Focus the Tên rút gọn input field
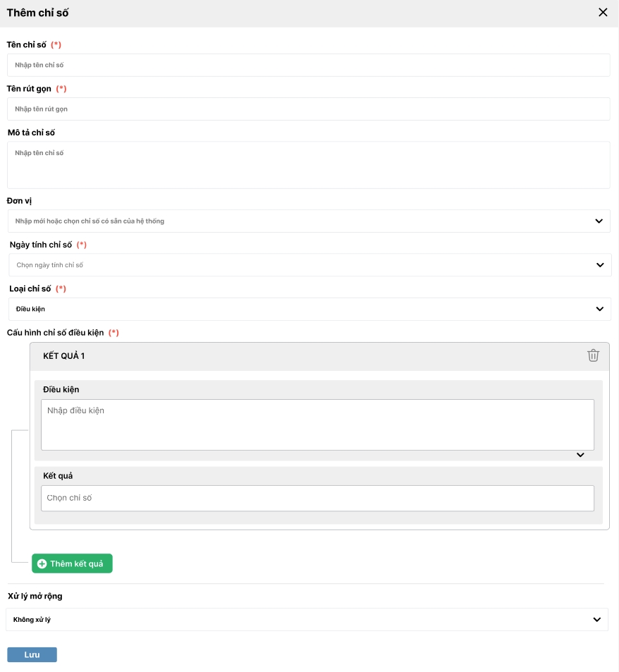The image size is (619, 672). 308,109
